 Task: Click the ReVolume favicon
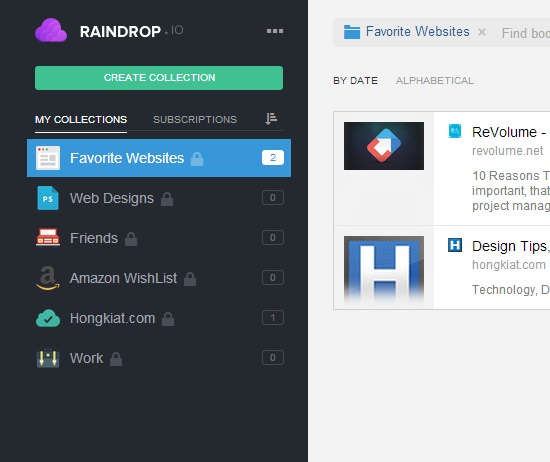[455, 131]
